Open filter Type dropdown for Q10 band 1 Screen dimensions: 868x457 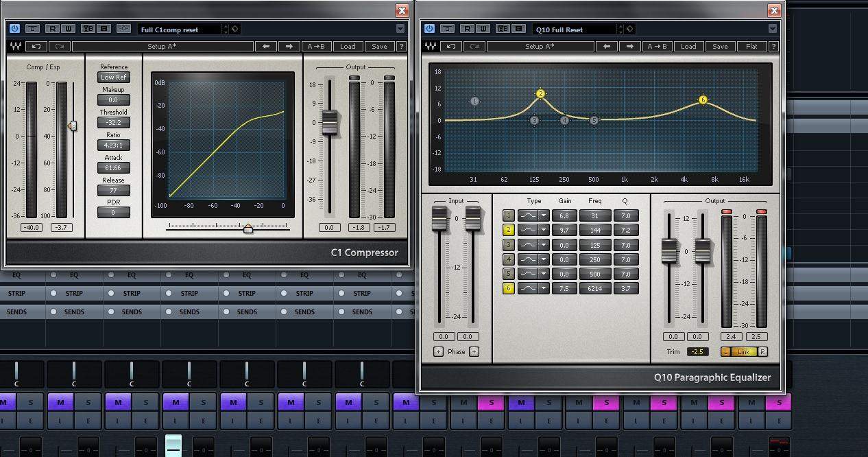click(x=544, y=215)
